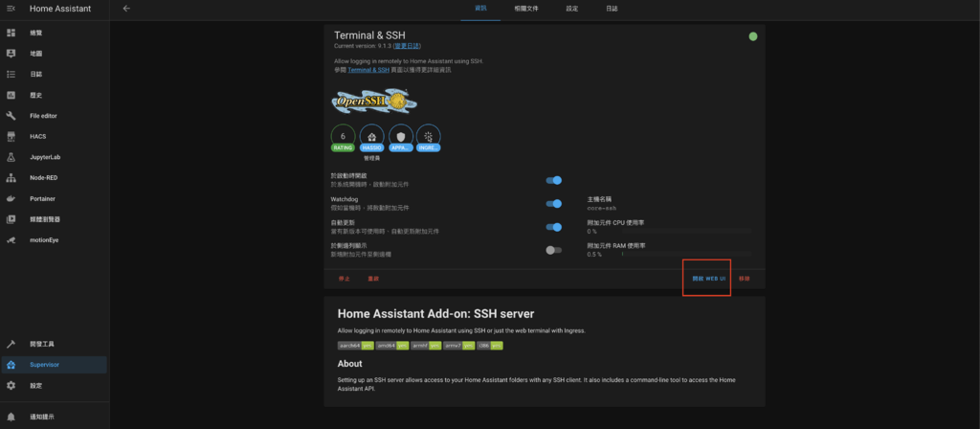Click the rating 6 badge
980x429 pixels.
tap(343, 138)
